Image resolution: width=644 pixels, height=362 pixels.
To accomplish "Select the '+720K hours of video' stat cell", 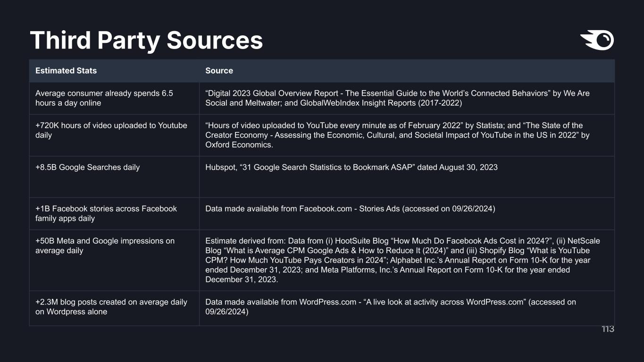I will 114,135.
